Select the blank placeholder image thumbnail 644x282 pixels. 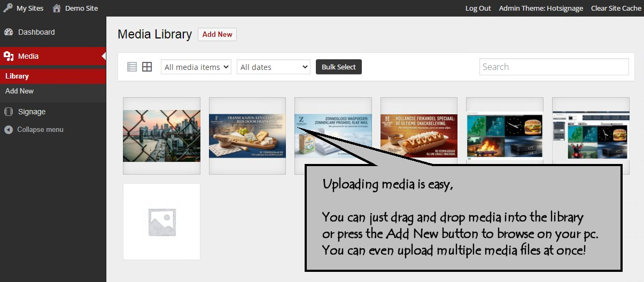(161, 222)
